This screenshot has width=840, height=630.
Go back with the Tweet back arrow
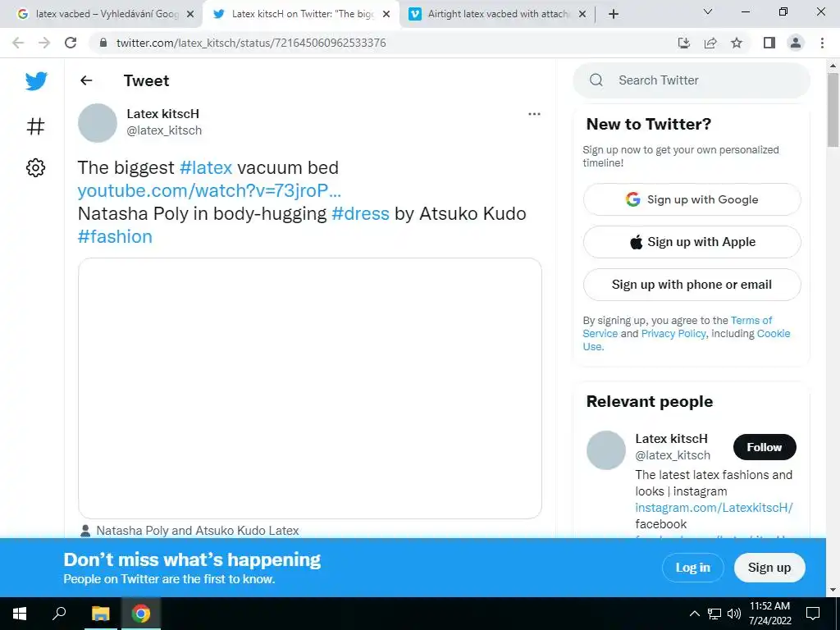86,80
